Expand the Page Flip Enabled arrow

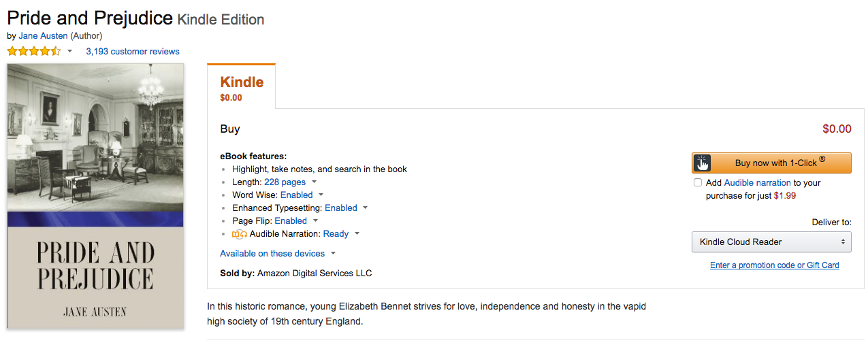(x=315, y=220)
